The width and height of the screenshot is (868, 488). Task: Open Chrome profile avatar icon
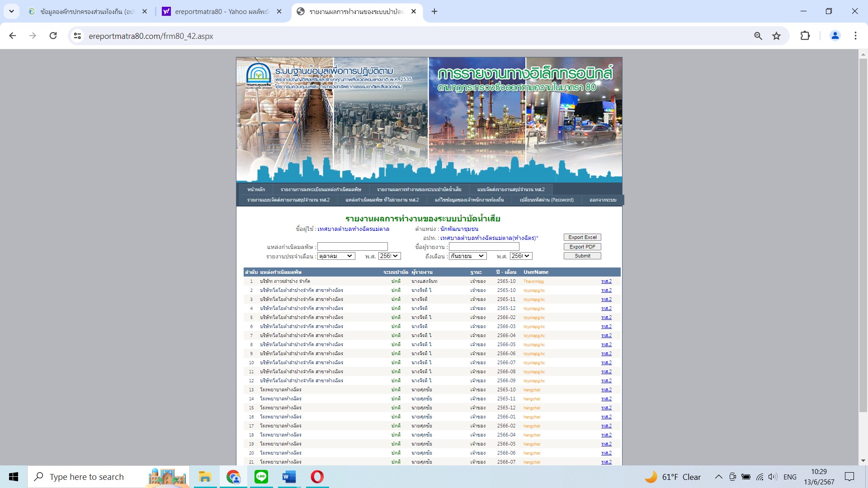(835, 36)
